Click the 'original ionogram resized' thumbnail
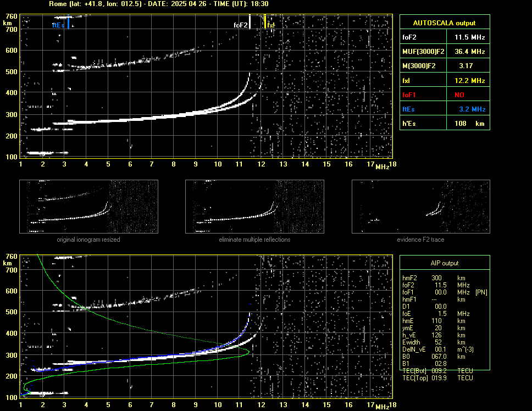The image size is (532, 411). click(x=88, y=207)
